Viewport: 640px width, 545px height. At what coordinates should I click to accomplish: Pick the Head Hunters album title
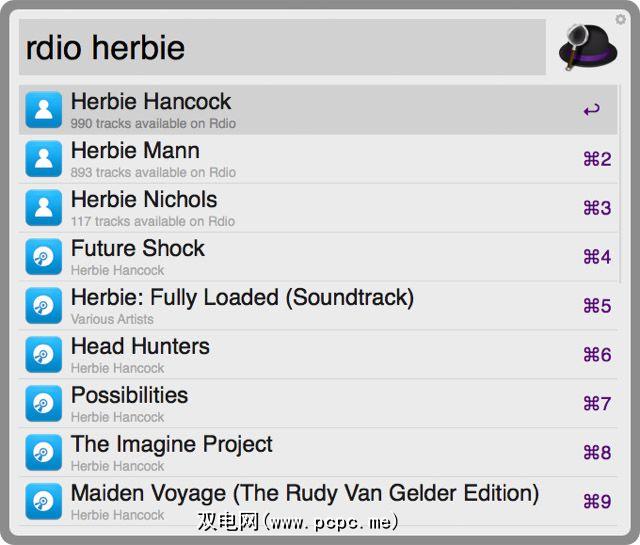(x=140, y=347)
